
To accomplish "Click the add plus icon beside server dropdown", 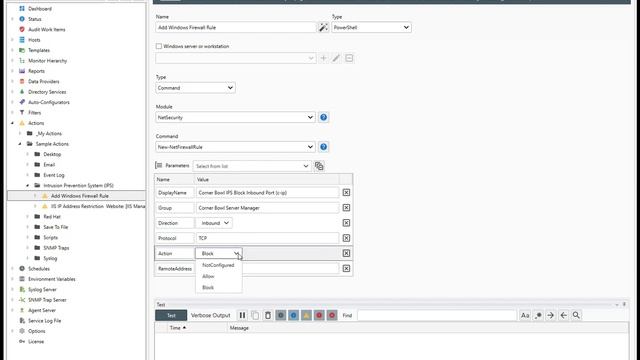I will point(323,58).
